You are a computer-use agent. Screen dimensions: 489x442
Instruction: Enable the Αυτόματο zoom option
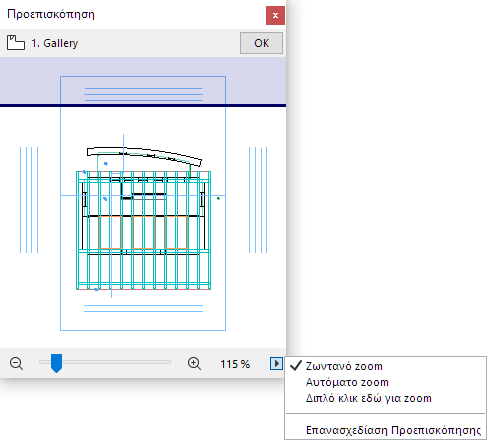[347, 382]
